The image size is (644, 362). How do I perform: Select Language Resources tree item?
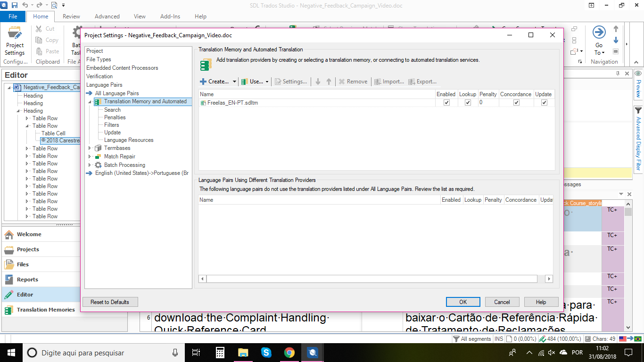click(x=129, y=140)
